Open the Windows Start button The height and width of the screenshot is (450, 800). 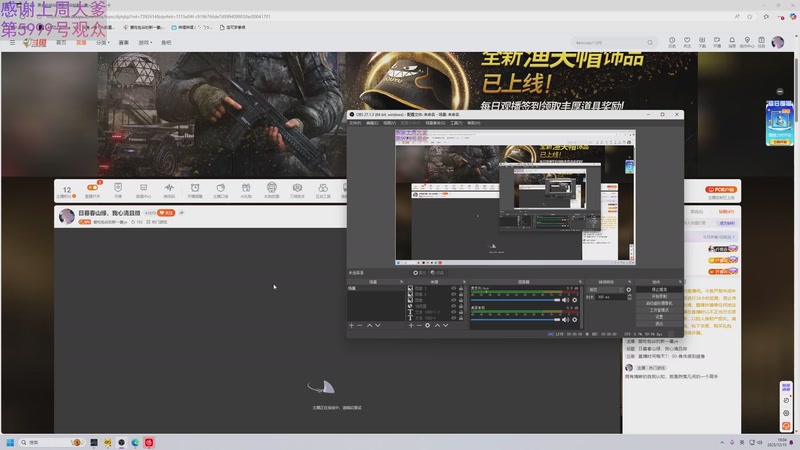pos(10,442)
